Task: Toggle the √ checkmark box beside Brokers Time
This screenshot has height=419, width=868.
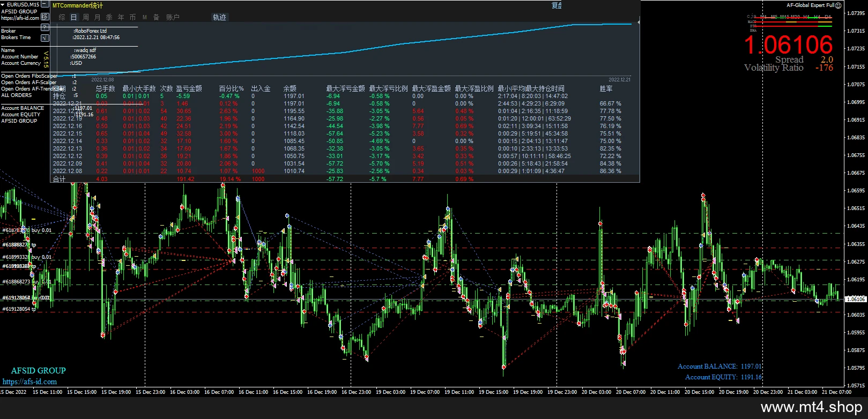Action: click(x=45, y=38)
